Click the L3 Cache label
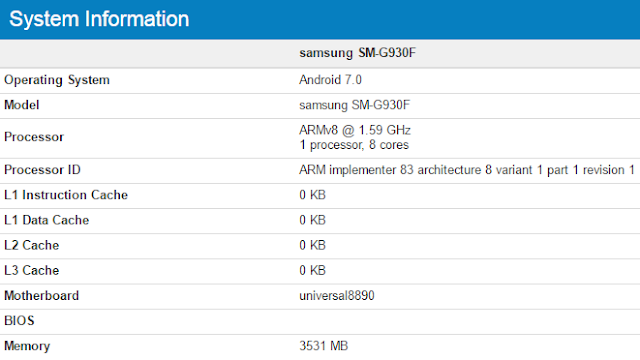 pos(31,271)
